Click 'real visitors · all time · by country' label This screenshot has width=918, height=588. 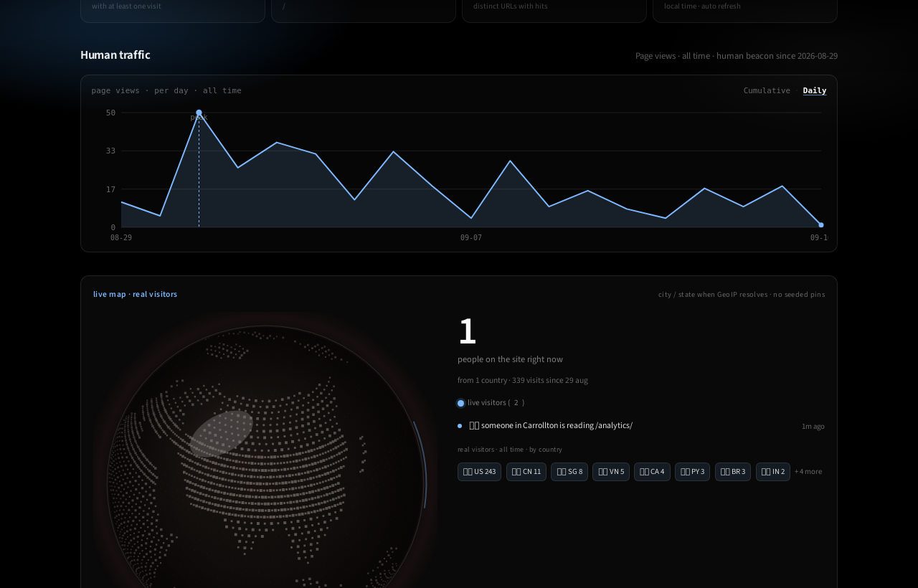pyautogui.click(x=510, y=450)
